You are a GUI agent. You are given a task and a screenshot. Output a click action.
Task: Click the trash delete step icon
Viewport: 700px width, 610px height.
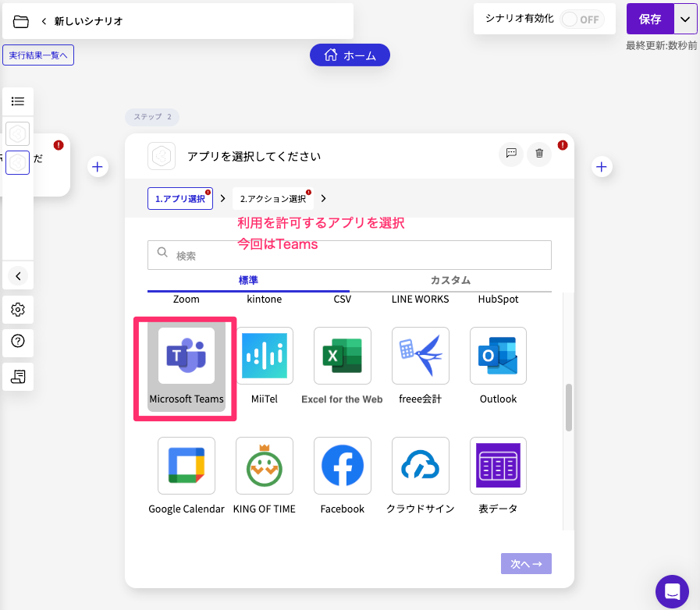539,154
